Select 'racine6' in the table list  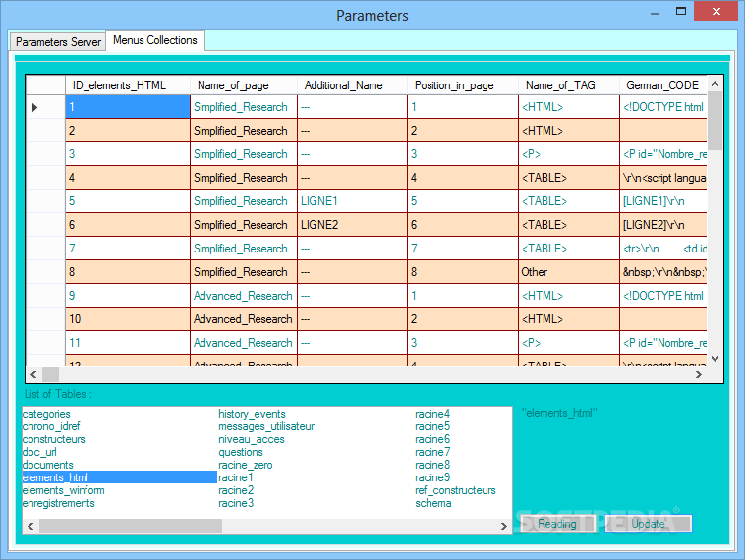click(x=432, y=439)
